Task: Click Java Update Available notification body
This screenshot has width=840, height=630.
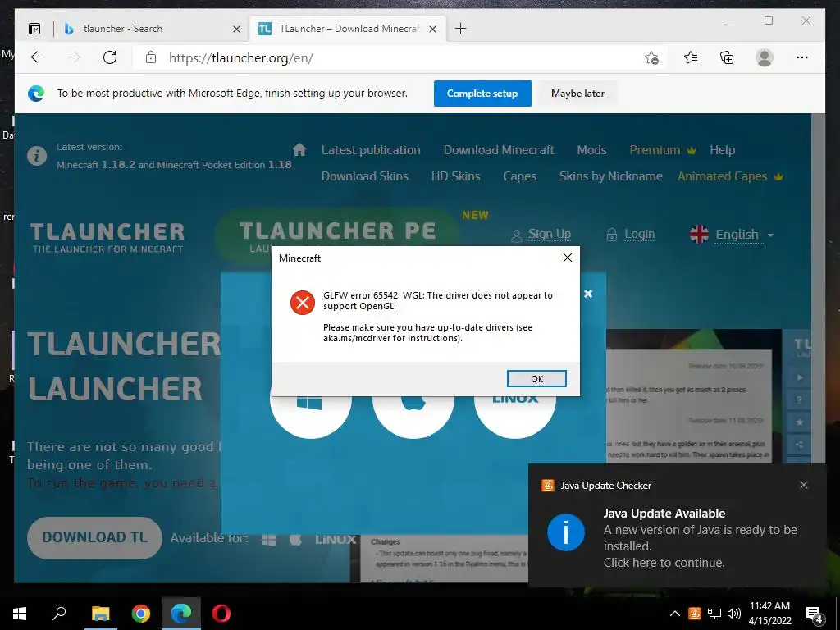Action: (x=677, y=537)
